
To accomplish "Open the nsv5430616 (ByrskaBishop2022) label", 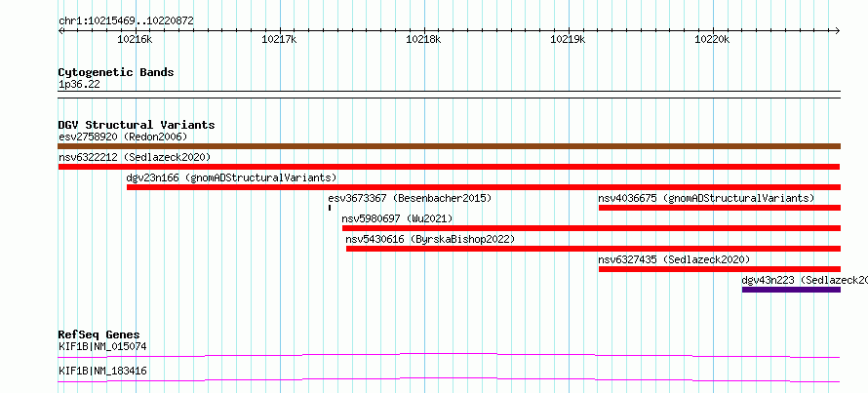I will [430, 239].
